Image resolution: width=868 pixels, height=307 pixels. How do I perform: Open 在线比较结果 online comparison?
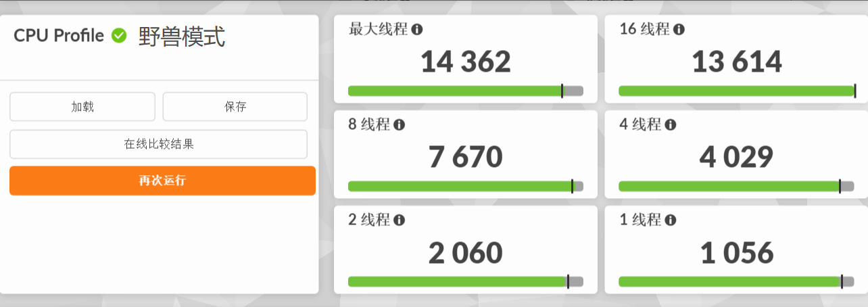pos(158,144)
